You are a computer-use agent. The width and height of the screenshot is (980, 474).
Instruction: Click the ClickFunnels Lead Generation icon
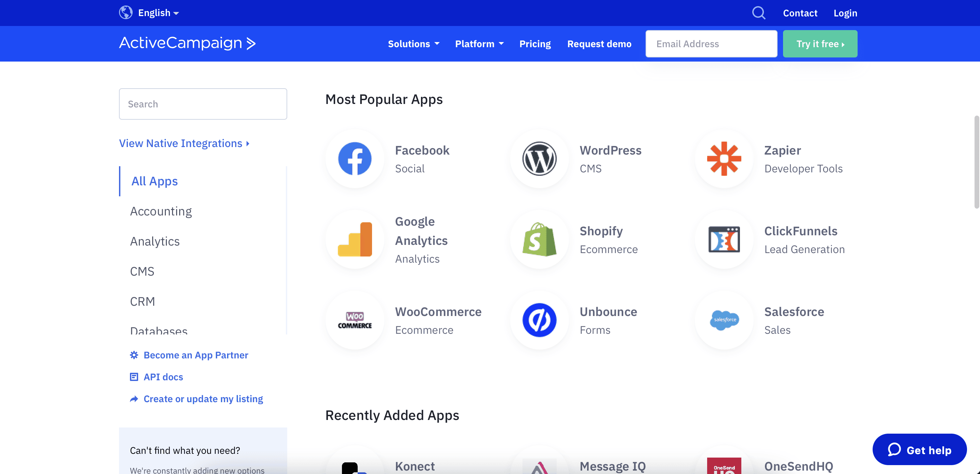pyautogui.click(x=724, y=239)
